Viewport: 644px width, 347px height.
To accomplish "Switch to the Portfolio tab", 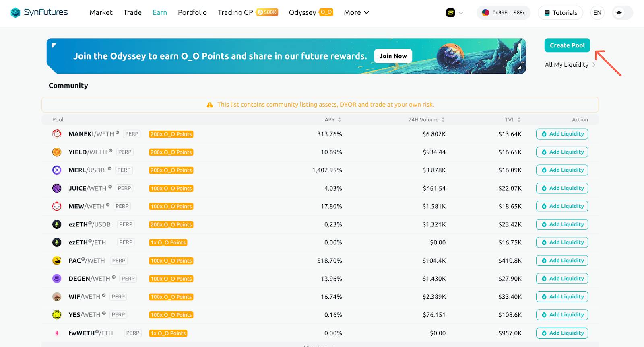I will [x=192, y=13].
